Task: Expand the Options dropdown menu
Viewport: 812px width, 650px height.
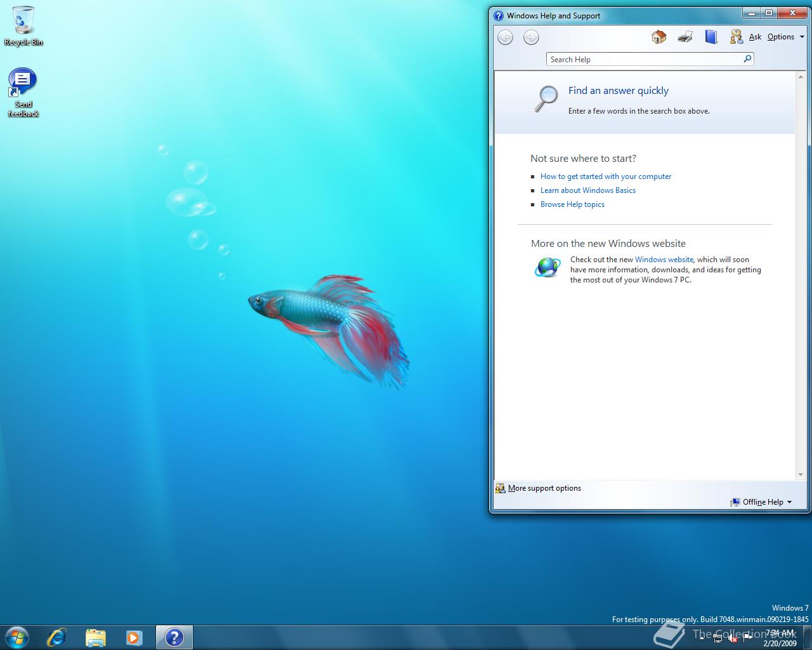Action: (x=785, y=37)
